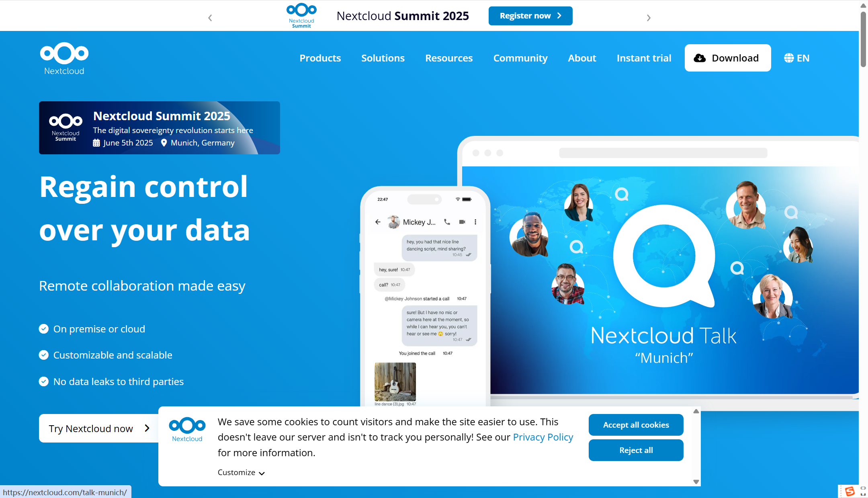Click the back arrow in phone chat
The height and width of the screenshot is (498, 868).
[x=378, y=222]
